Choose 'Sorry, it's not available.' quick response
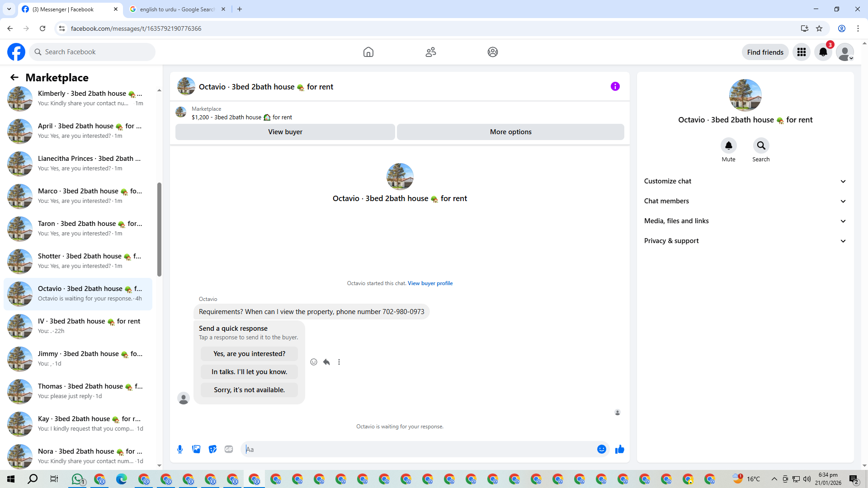Image resolution: width=868 pixels, height=488 pixels. click(249, 390)
